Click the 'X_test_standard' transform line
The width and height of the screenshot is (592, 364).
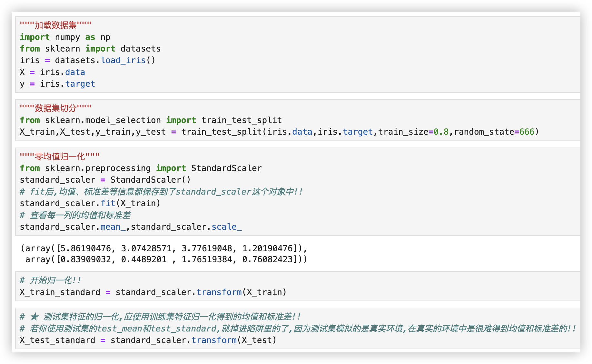pyautogui.click(x=148, y=340)
